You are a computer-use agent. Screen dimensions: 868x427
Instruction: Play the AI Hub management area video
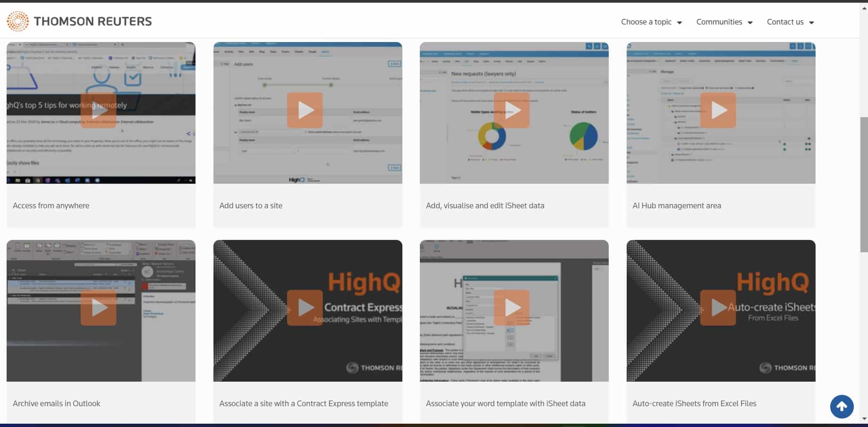tap(718, 110)
